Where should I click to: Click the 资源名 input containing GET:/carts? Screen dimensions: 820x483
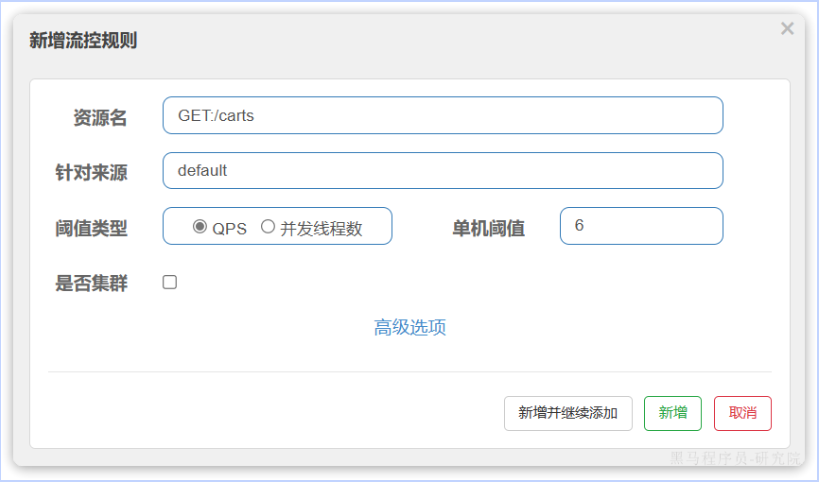[x=442, y=115]
